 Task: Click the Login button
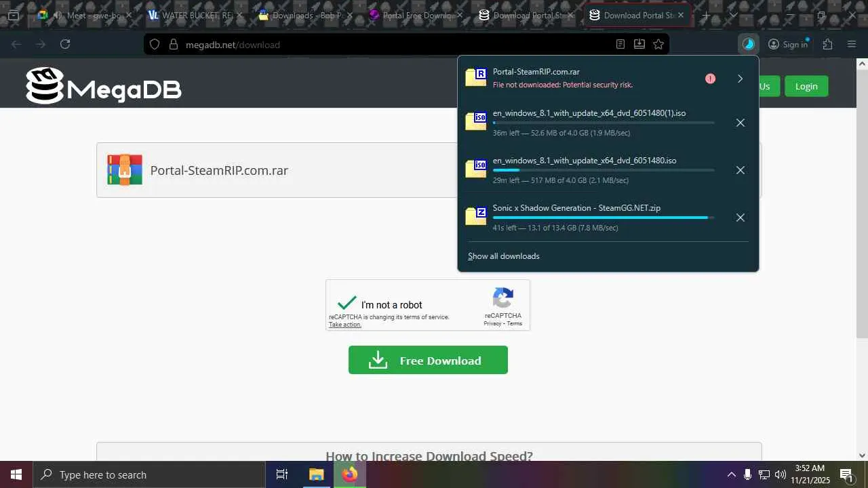[806, 86]
